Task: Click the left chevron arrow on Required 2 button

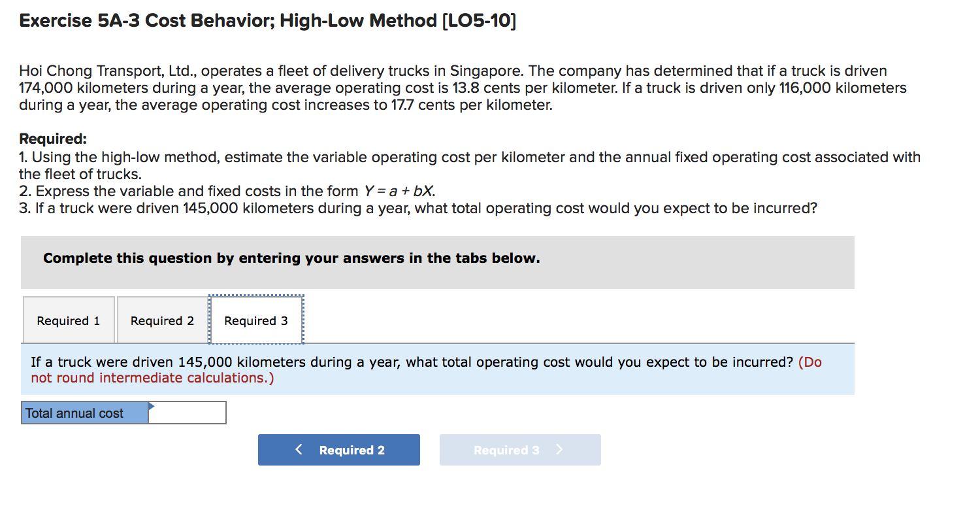Action: point(299,450)
